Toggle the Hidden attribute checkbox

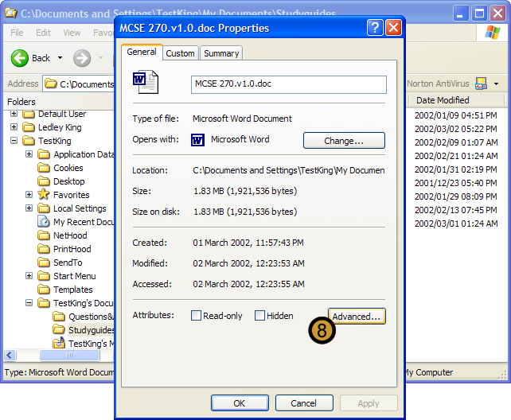click(259, 316)
